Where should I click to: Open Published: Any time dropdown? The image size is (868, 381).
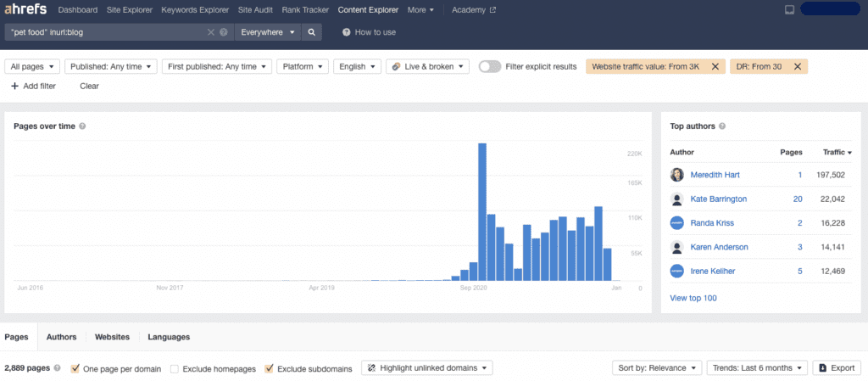tap(111, 66)
